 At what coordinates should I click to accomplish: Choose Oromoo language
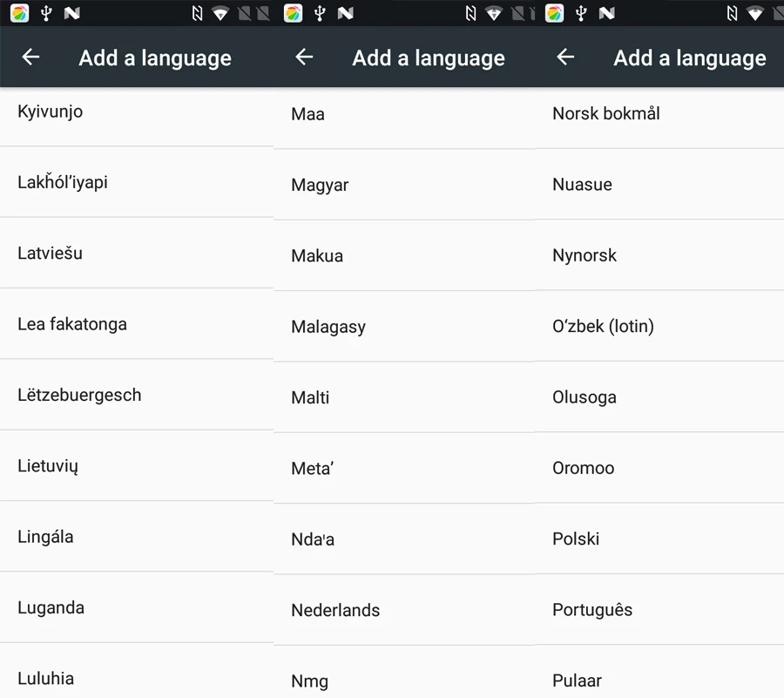pos(659,468)
